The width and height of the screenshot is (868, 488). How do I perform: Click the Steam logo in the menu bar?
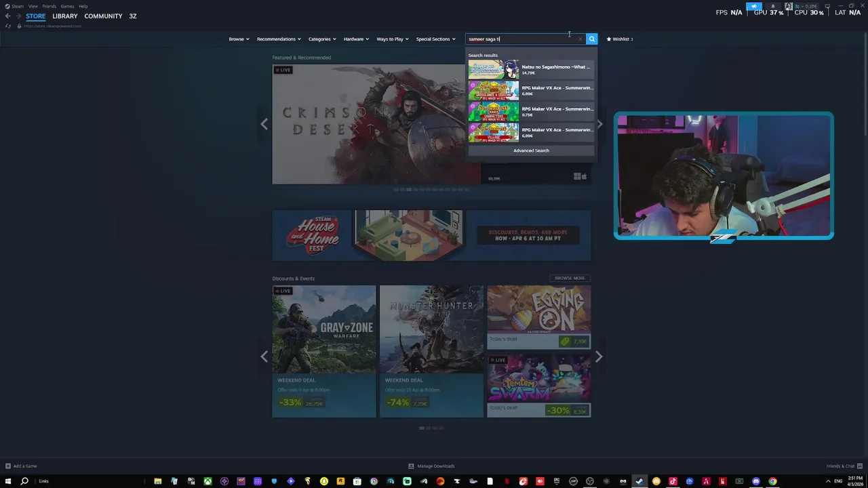coord(7,6)
